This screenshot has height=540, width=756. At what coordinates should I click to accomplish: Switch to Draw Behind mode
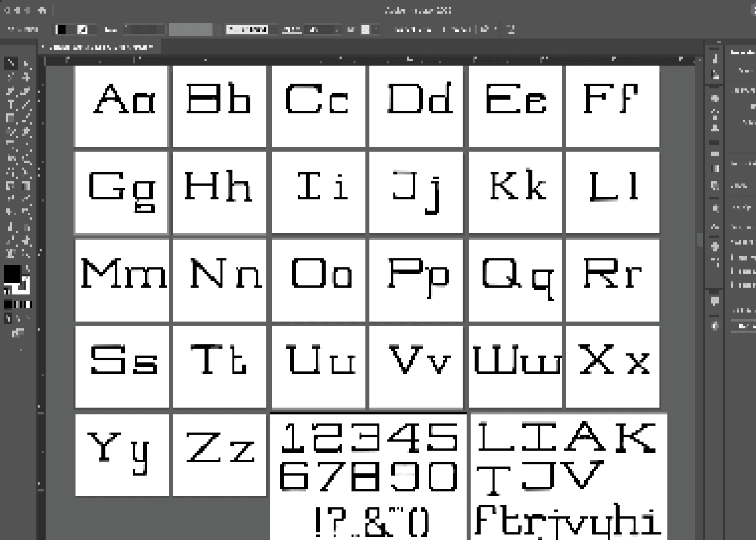[18, 318]
